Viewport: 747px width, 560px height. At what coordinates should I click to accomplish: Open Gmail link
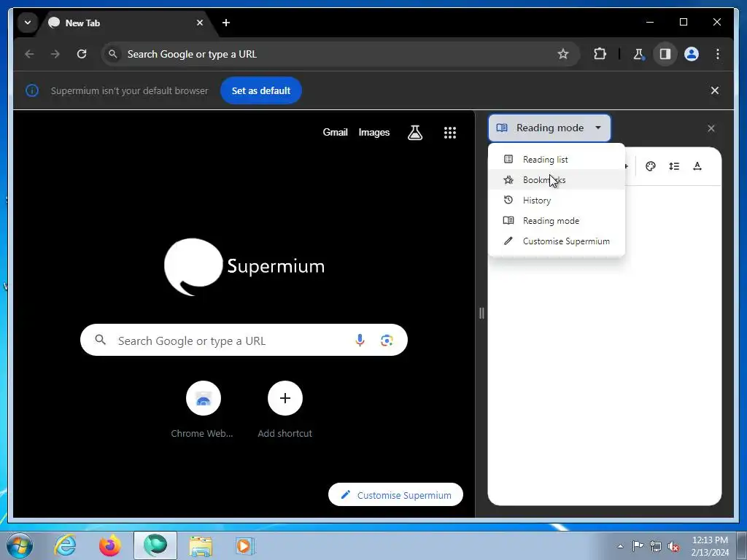336,133
